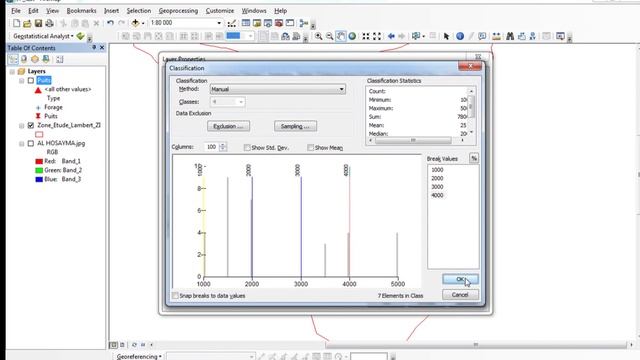Go back to previous extent
This screenshot has height=360, width=640.
tap(391, 36)
